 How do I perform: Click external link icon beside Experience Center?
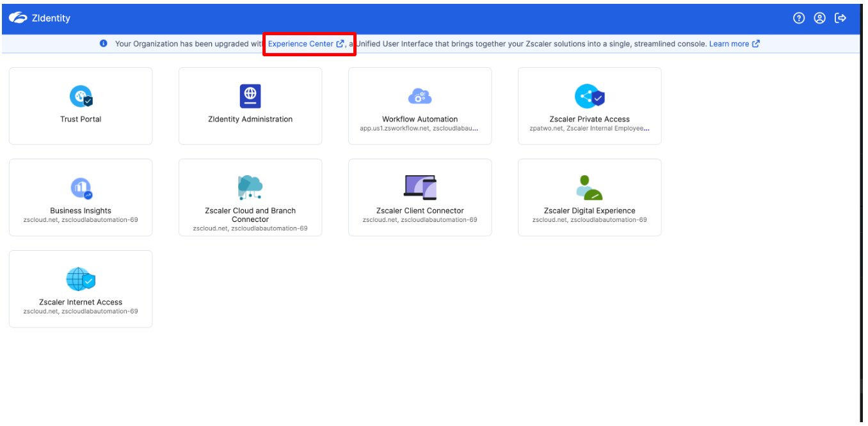[x=340, y=43]
